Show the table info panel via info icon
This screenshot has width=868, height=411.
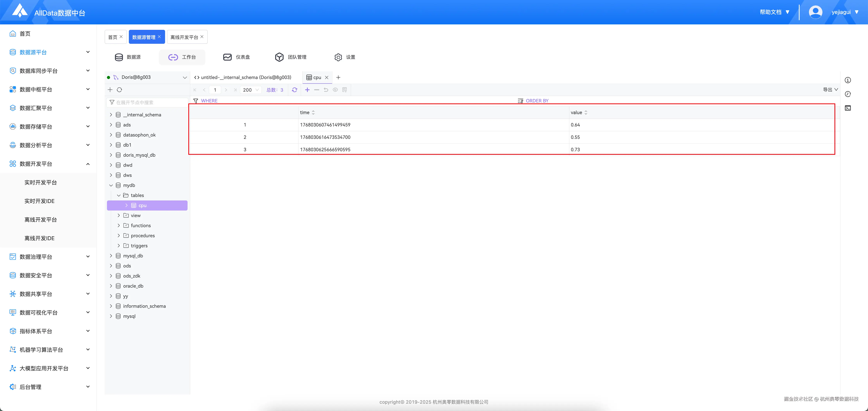[x=848, y=80]
